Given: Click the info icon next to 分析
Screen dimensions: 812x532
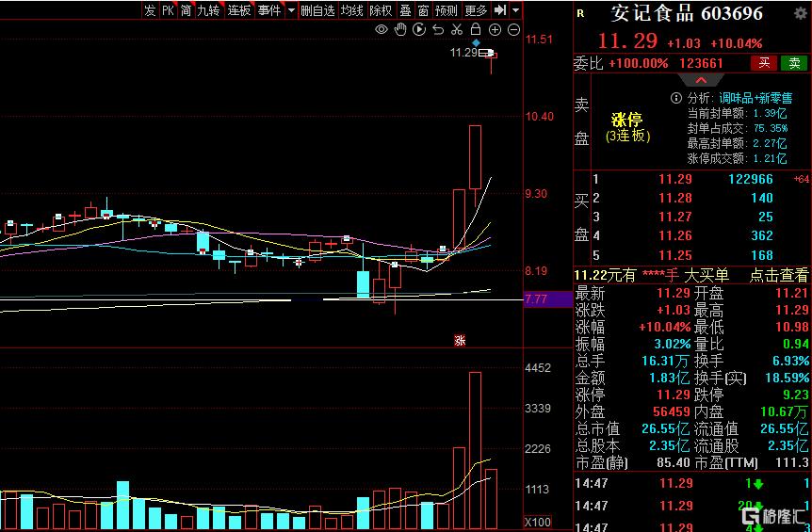Looking at the screenshot, I should coord(675,98).
